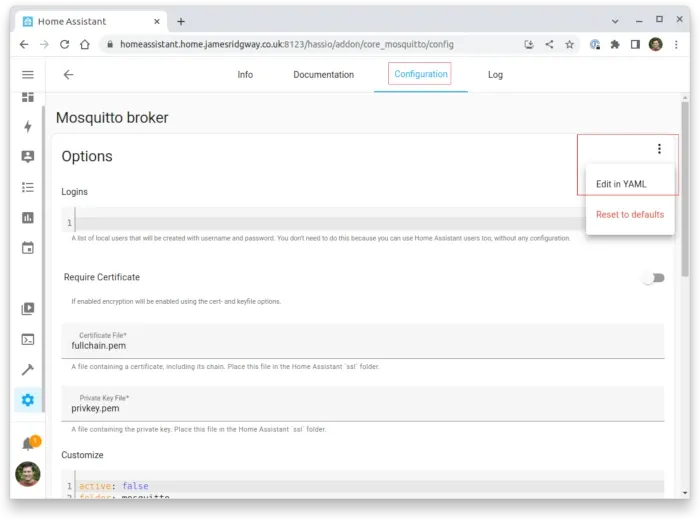View site security lock icon

click(110, 44)
